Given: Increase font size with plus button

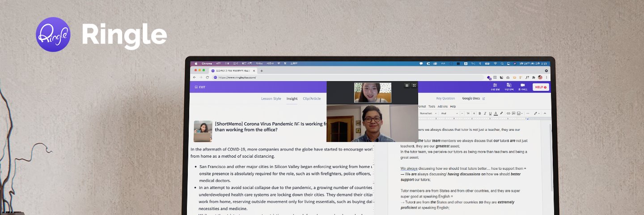Looking at the screenshot, I should pyautogui.click(x=474, y=113).
